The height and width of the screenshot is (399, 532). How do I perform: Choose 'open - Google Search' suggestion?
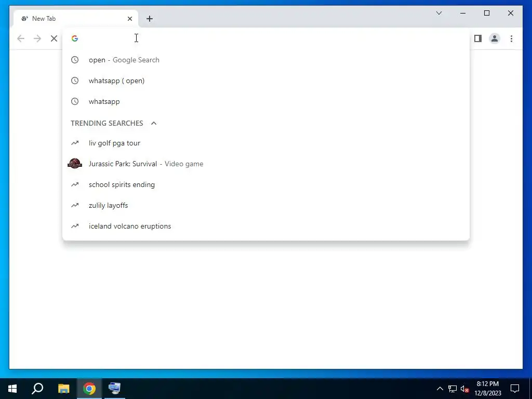pyautogui.click(x=266, y=60)
